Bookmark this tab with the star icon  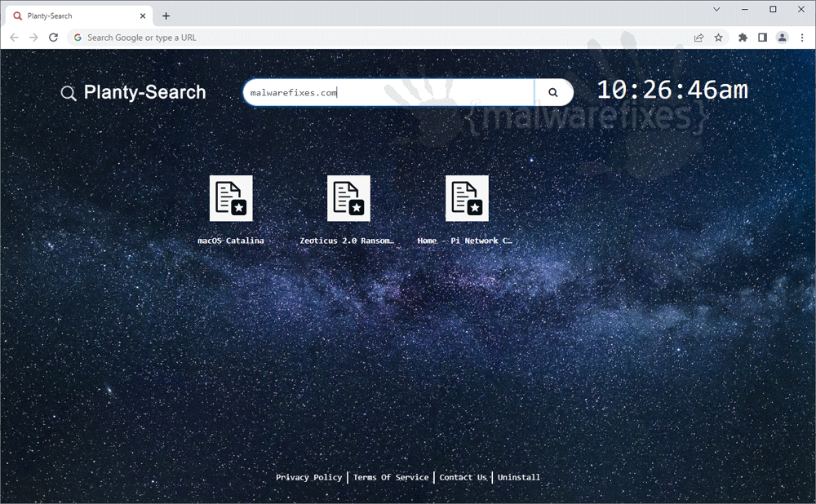pos(719,38)
